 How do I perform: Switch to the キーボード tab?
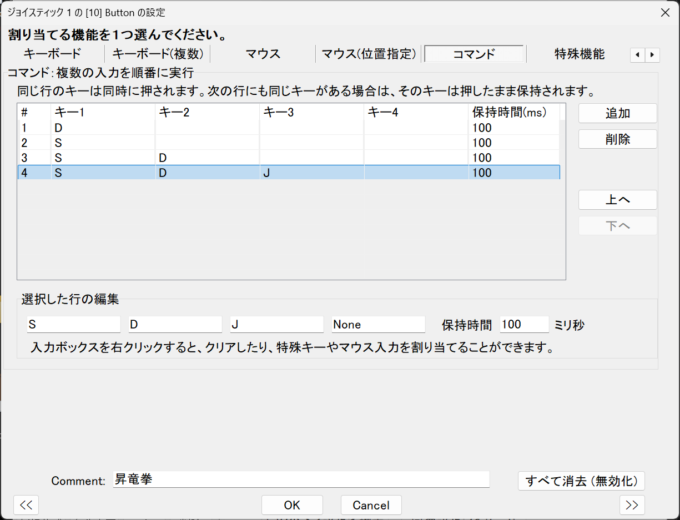coord(52,54)
